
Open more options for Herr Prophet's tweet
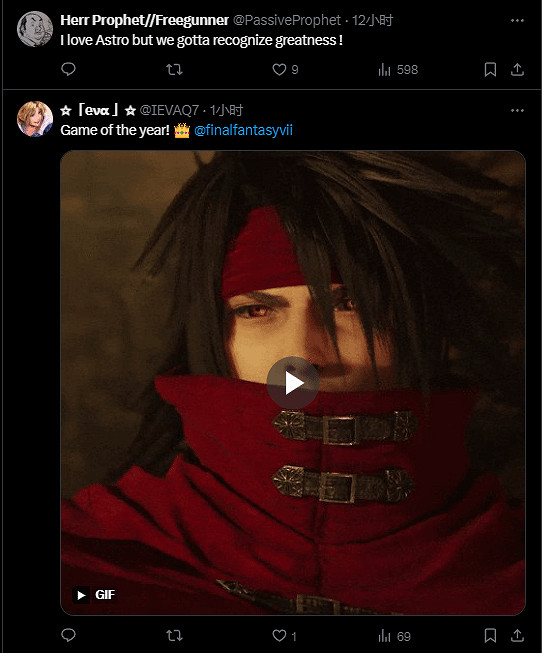point(517,20)
